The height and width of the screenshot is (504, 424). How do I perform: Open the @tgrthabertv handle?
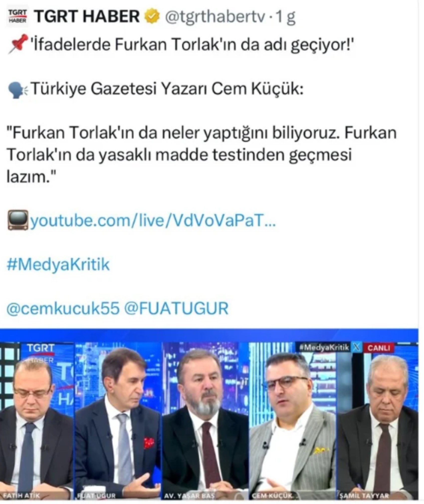[x=214, y=17]
